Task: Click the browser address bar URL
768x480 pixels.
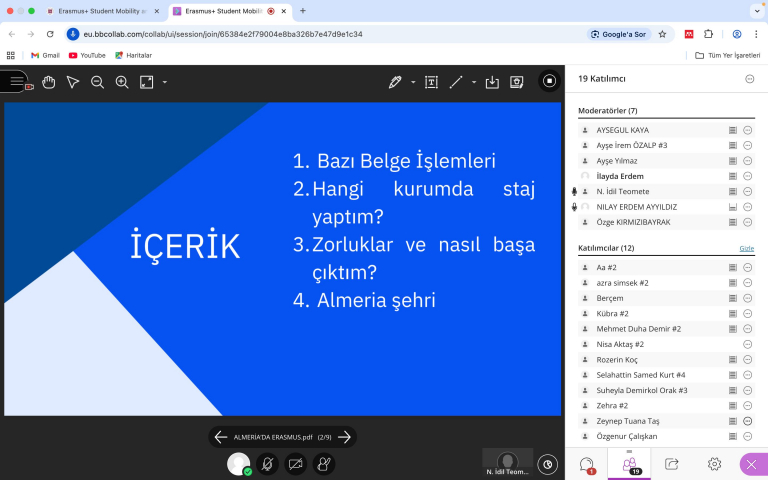Action: coord(300,34)
